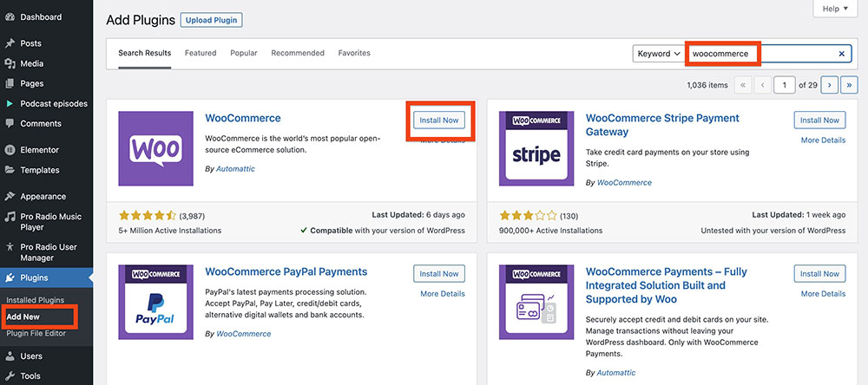Open More Details for WooCommerce Payments
This screenshot has height=385, width=868.
[x=823, y=294]
